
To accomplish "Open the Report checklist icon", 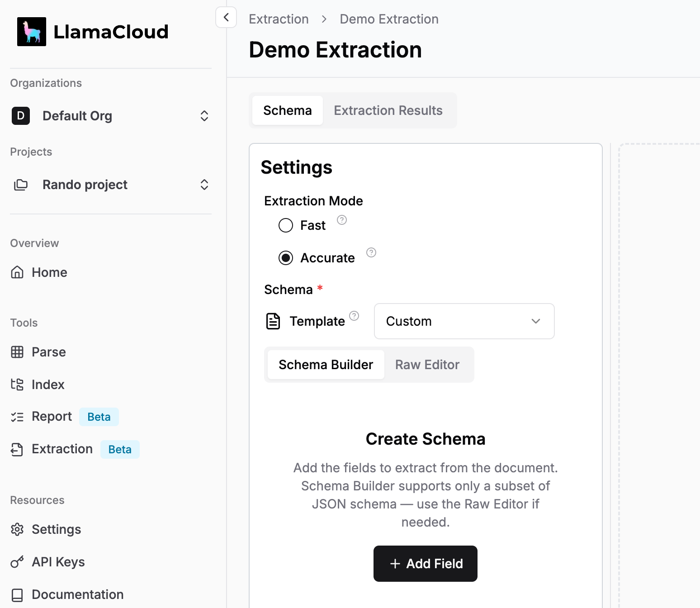I will pyautogui.click(x=17, y=417).
